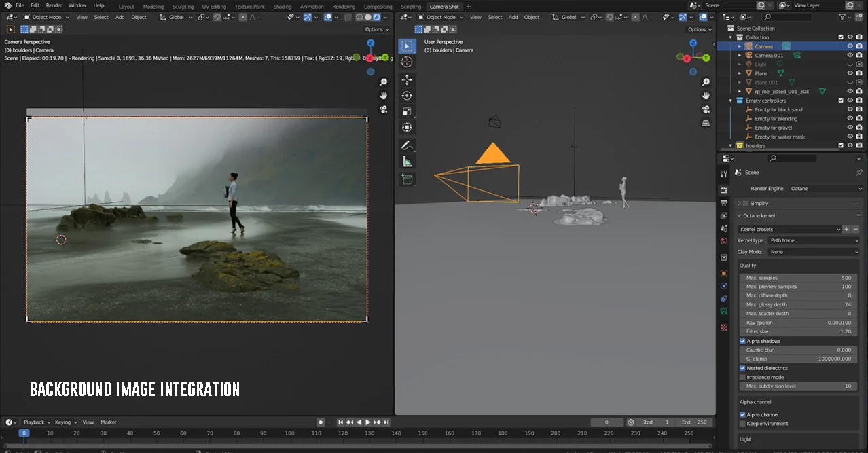
Task: Select the Move tool in the viewport toolbar
Action: pos(407,79)
